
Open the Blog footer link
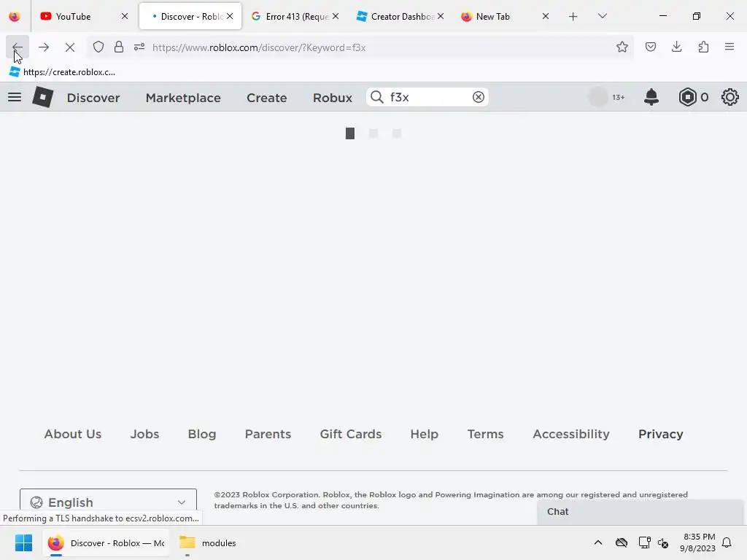(x=202, y=434)
